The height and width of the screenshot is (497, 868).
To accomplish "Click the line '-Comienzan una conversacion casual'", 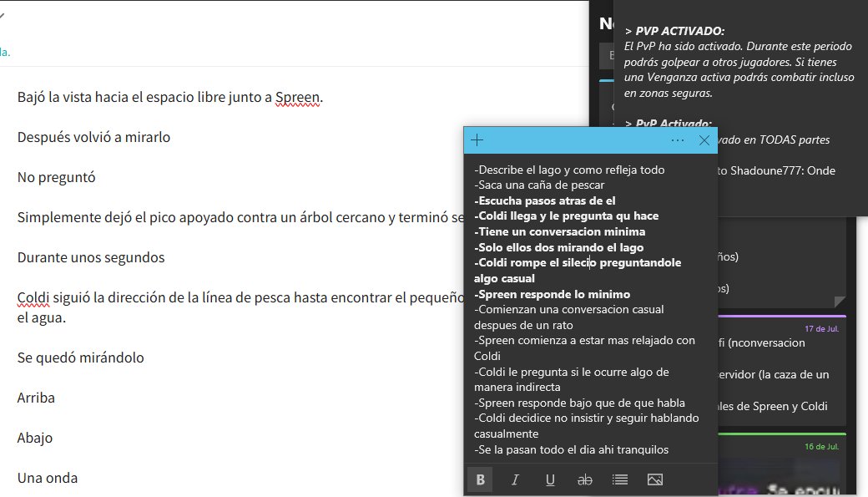I will (x=568, y=310).
